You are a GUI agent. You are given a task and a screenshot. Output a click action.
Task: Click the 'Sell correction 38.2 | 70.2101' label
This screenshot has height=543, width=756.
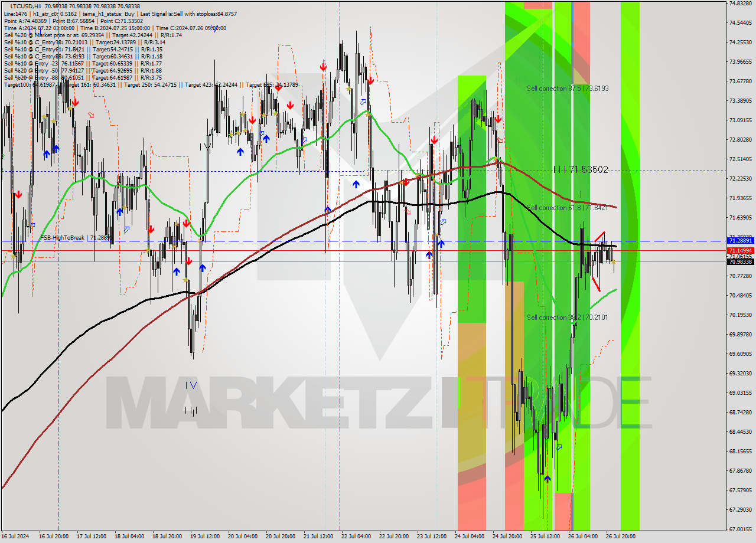(x=568, y=318)
